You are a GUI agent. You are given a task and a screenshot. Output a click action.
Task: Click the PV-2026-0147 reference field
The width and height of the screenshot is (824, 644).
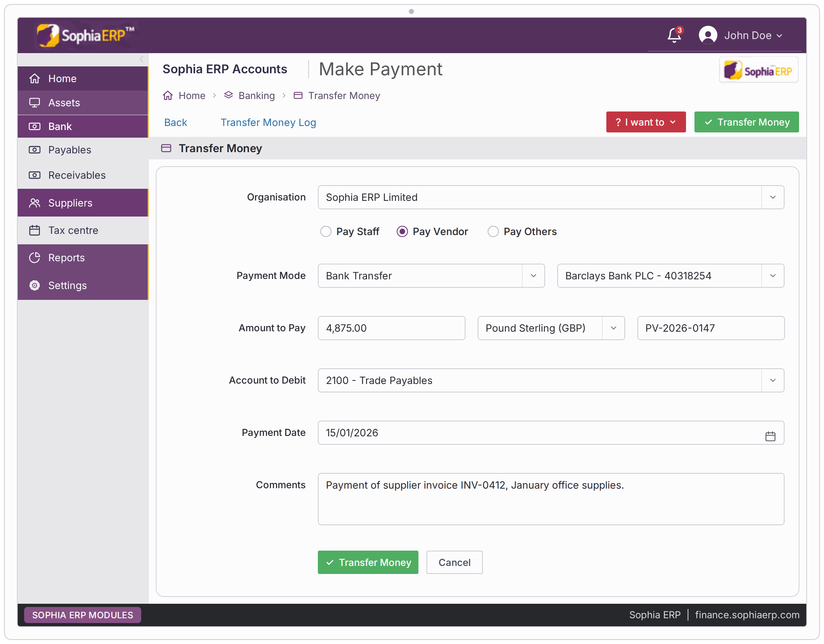(x=711, y=328)
